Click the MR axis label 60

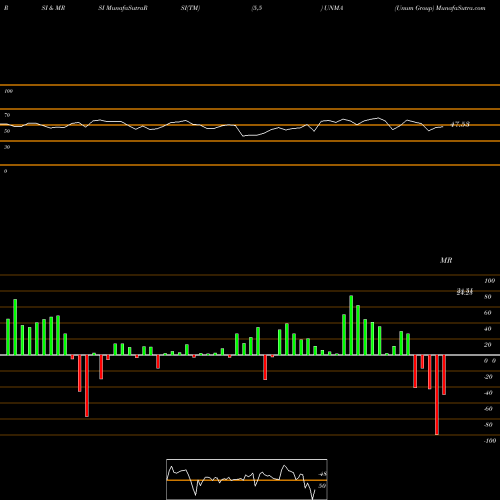point(487,313)
